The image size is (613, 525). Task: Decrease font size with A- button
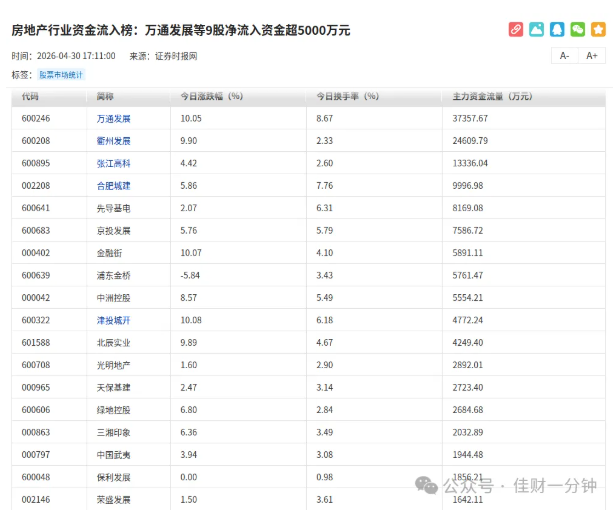(565, 56)
